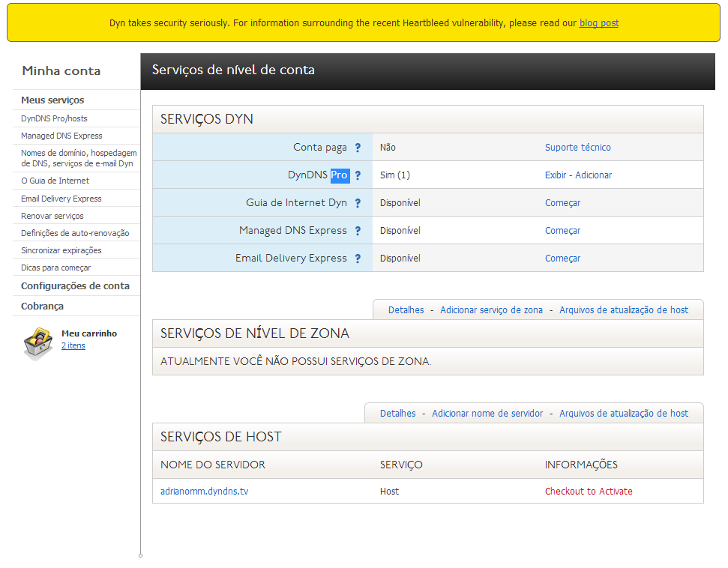Image resolution: width=728 pixels, height=568 pixels.
Task: Go to DynDNS Pro/hosts in sidebar
Action: pyautogui.click(x=54, y=118)
